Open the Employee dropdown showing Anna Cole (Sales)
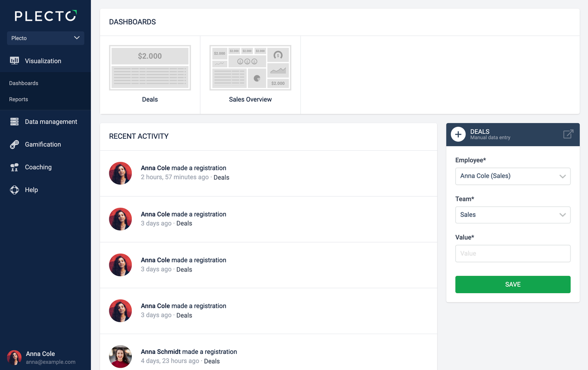Viewport: 588px width, 370px height. 513,176
